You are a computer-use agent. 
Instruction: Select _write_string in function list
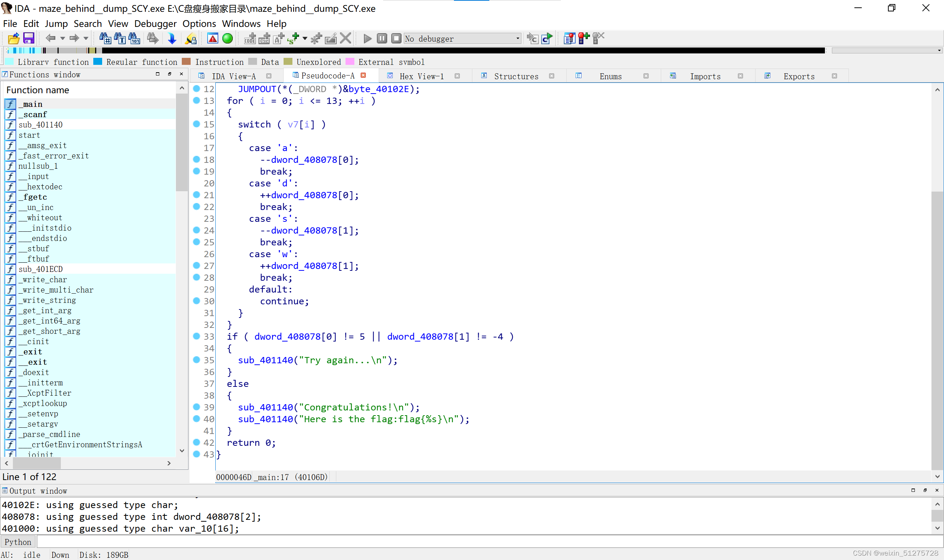[90, 300]
